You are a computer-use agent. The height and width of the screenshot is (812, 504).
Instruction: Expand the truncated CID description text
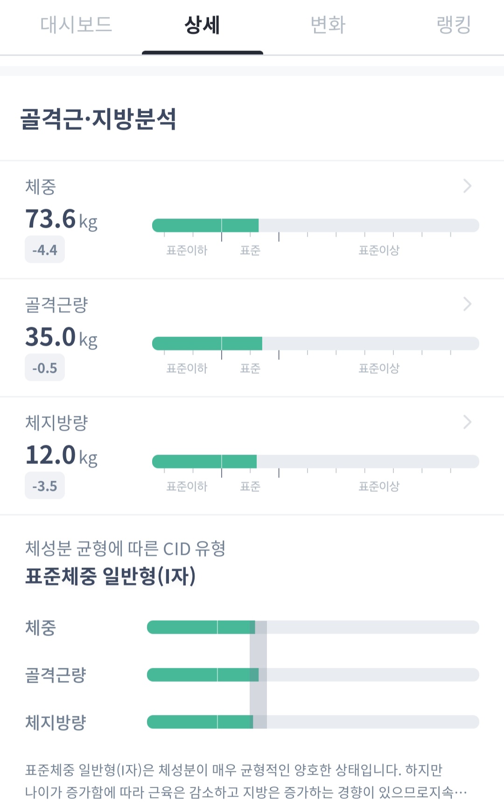click(460, 792)
